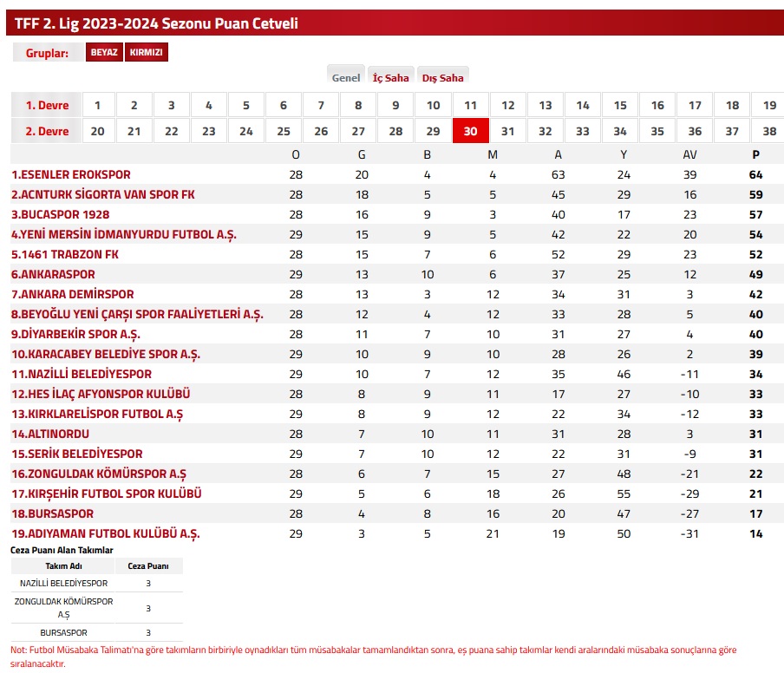The height and width of the screenshot is (673, 784).
Task: Open ZONGULDAK KÖMÜRSPOR standings link
Action: [x=99, y=474]
